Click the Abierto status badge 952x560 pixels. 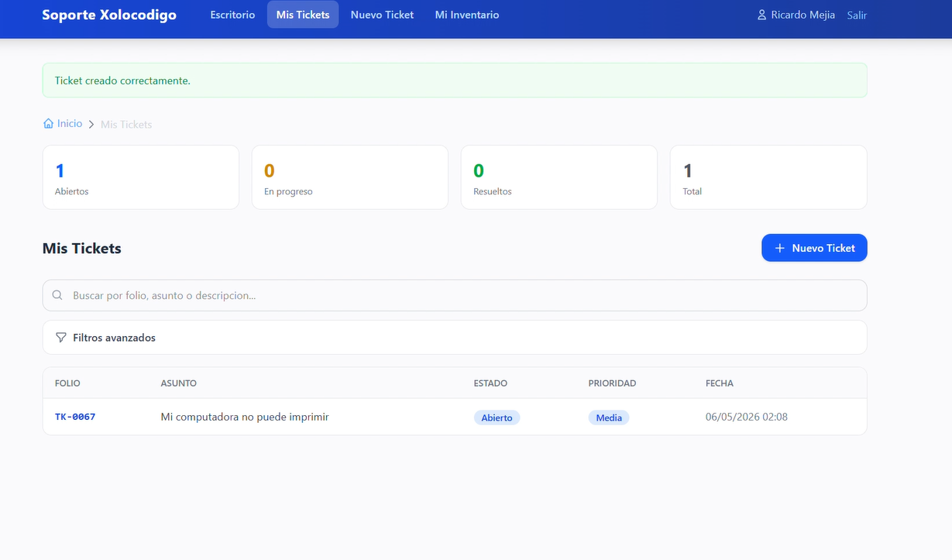(x=497, y=417)
